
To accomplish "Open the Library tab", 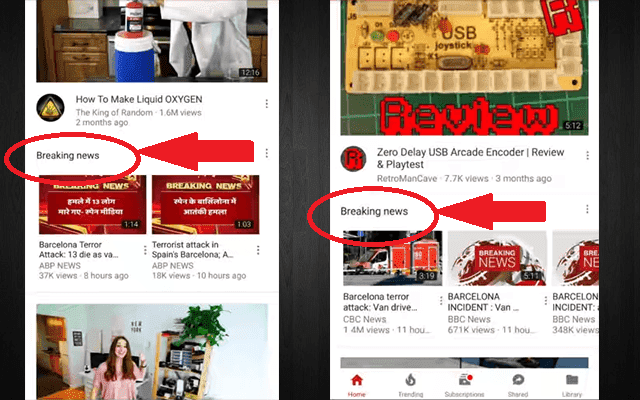I will (572, 386).
